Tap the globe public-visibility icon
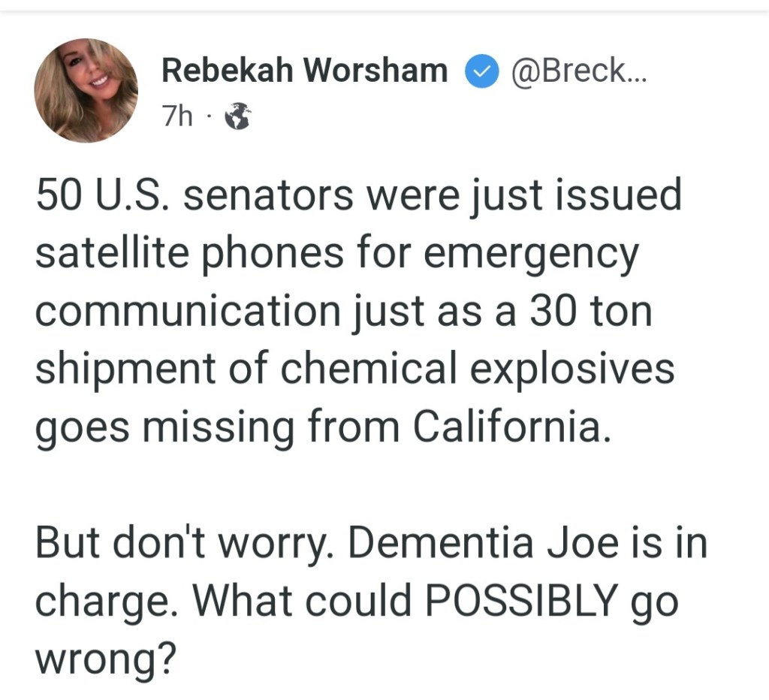This screenshot has height=700, width=769. 238,116
